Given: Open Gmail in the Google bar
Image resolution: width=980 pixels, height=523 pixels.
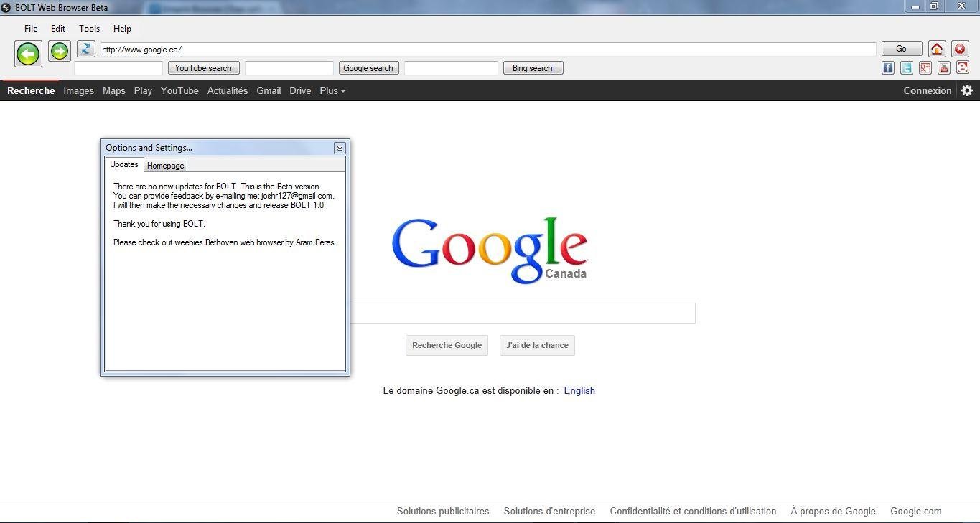Looking at the screenshot, I should point(269,90).
